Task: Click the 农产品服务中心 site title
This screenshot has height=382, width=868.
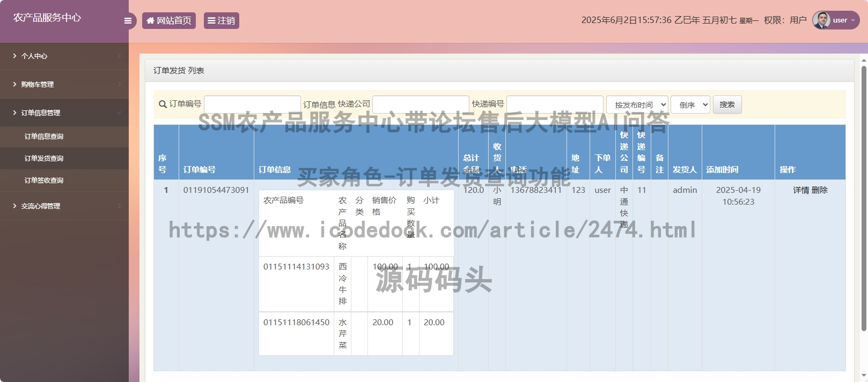Action: pos(47,18)
